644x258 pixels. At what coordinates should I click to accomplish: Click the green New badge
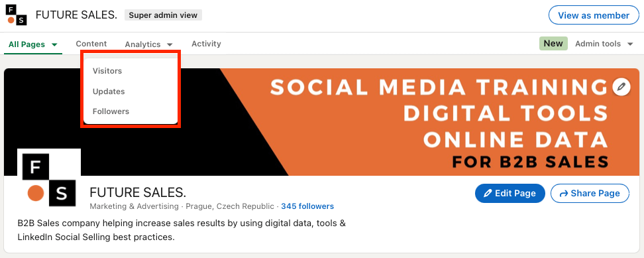click(x=553, y=44)
